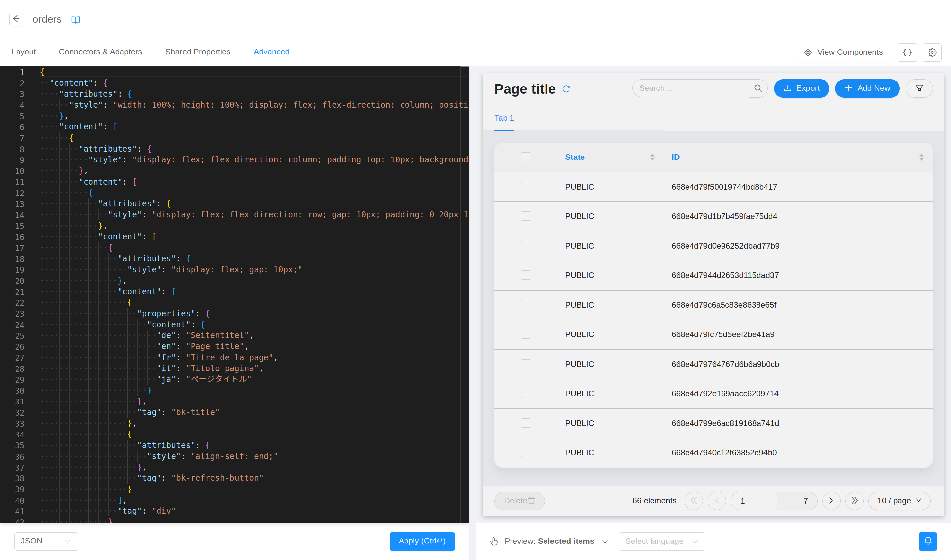The height and width of the screenshot is (560, 951).
Task: Sort the table by State column
Action: [x=652, y=157]
